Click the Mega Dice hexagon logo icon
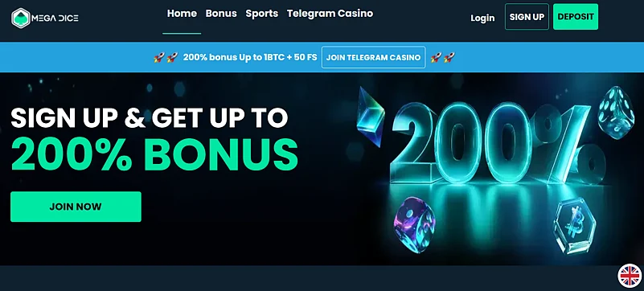 (x=21, y=18)
